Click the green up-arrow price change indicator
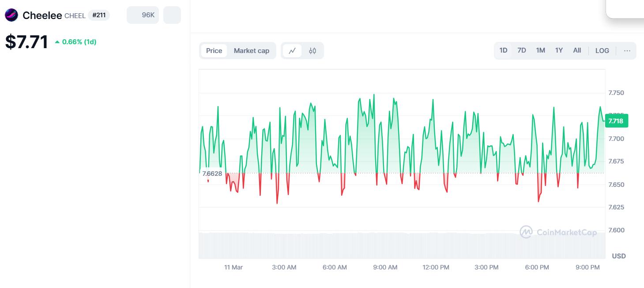 pos(57,42)
